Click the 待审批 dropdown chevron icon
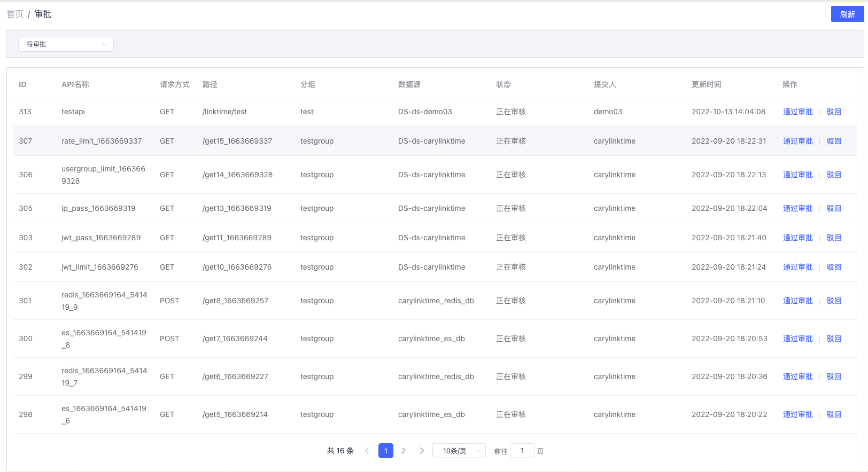Image resolution: width=868 pixels, height=472 pixels. (x=104, y=44)
